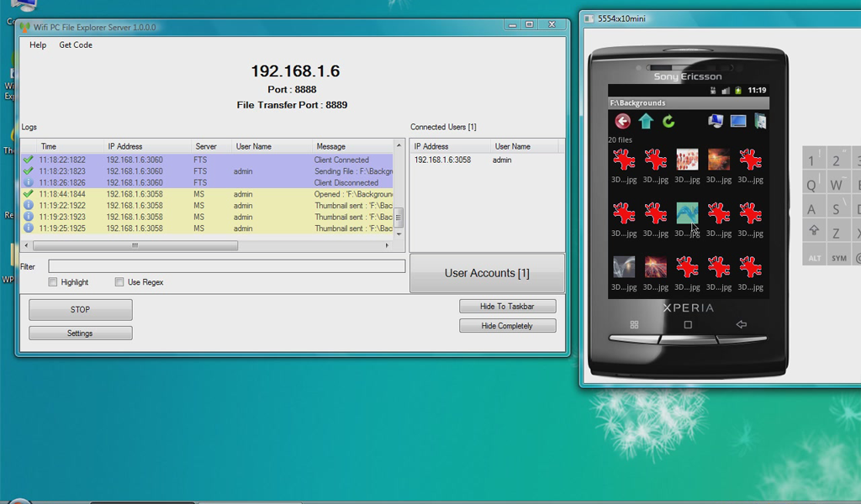Open computer view via the desktop PC icon
The height and width of the screenshot is (504, 861).
pyautogui.click(x=716, y=120)
